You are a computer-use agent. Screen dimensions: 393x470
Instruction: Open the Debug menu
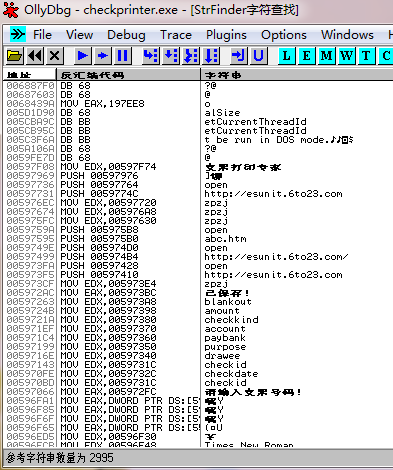[x=126, y=35]
